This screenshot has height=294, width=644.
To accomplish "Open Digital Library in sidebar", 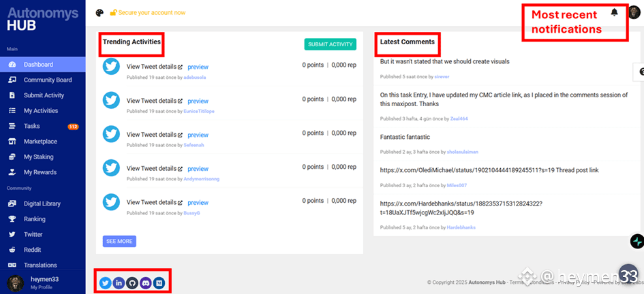I will 43,203.
